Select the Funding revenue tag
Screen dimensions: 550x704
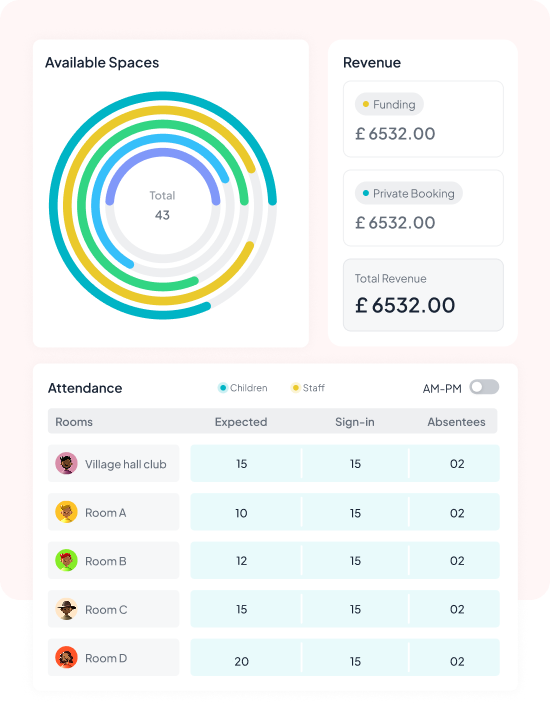point(389,104)
